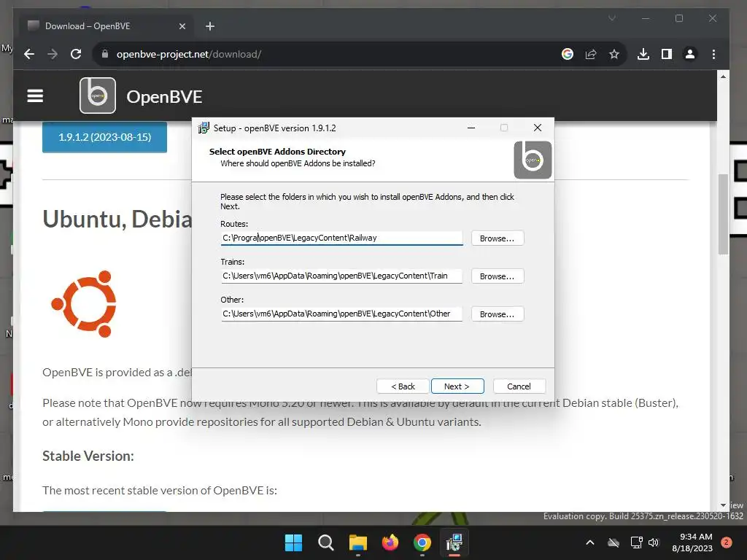Viewport: 747px width, 560px height.
Task: Open Chrome three-dot menu
Action: pyautogui.click(x=713, y=54)
